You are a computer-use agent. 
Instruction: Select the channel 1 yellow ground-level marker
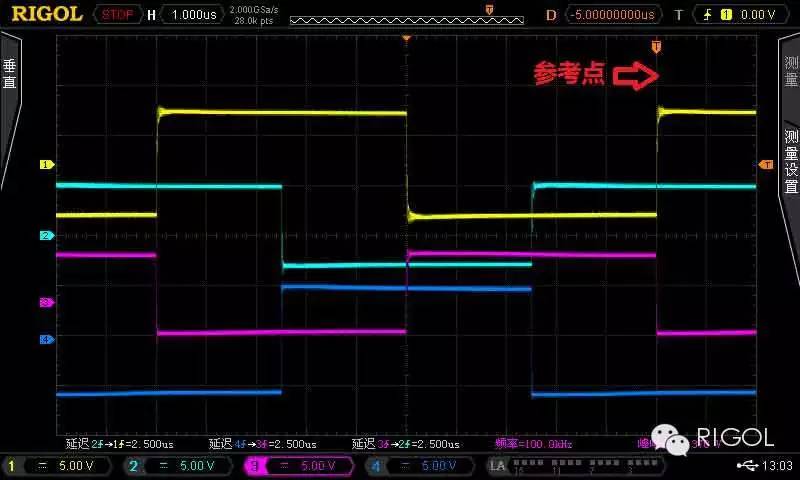tap(47, 164)
